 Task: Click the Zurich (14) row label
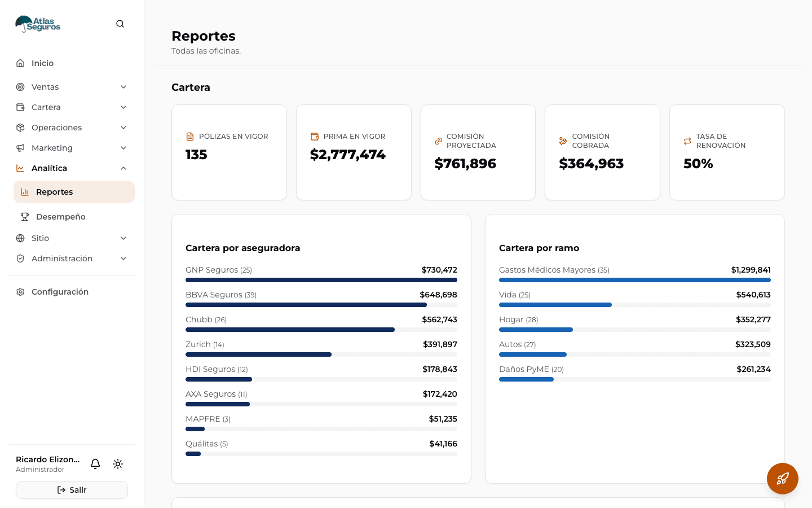[205, 344]
